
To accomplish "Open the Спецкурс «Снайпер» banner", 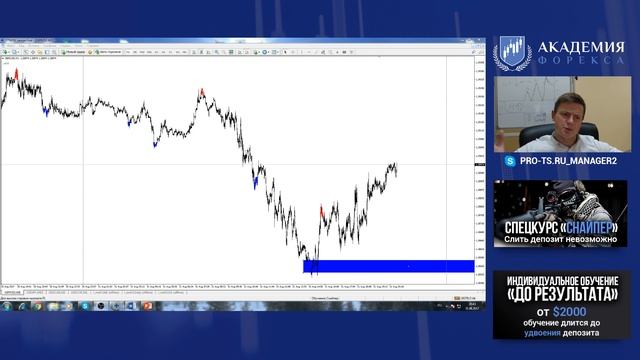I will [x=560, y=213].
